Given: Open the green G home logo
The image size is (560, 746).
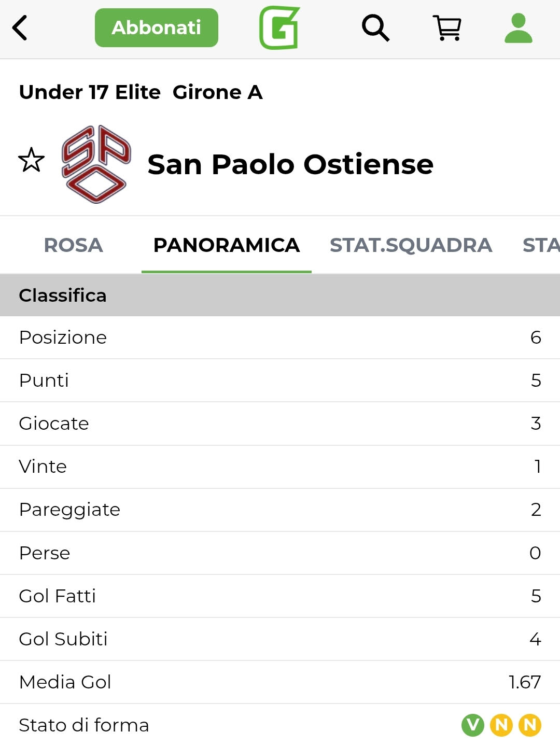Looking at the screenshot, I should [x=279, y=28].
